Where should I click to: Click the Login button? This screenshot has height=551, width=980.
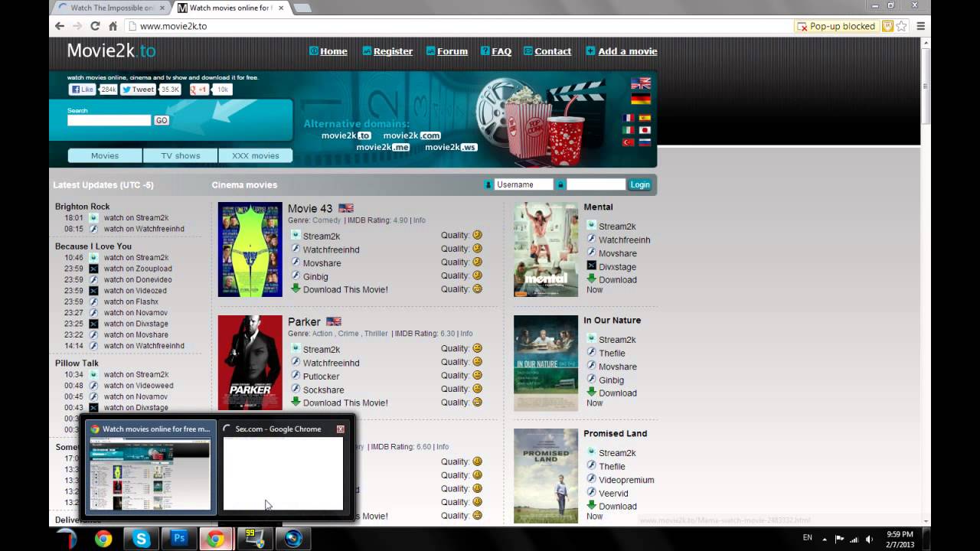click(x=639, y=184)
